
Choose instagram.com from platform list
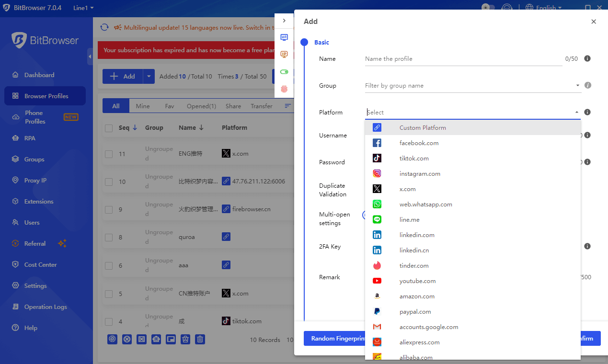(x=472, y=173)
